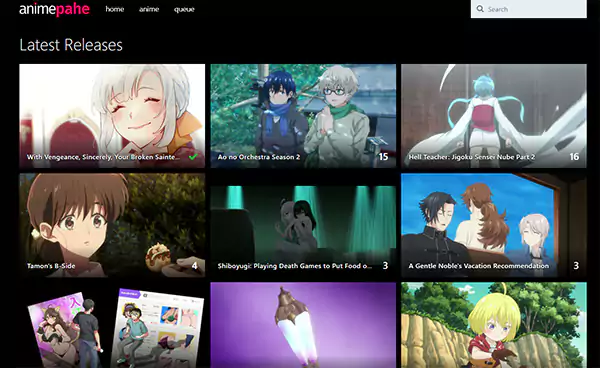Open With Vengeance, Sincerely thumbnail
600x368 pixels.
pos(112,116)
